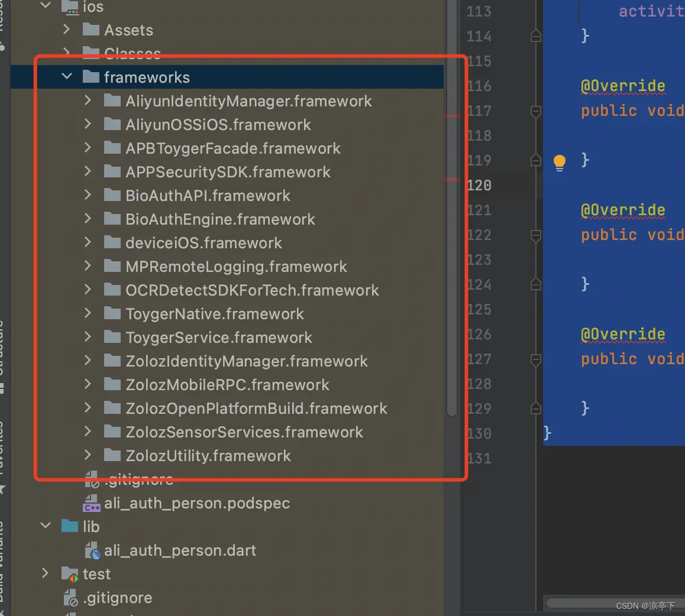685x616 pixels.
Task: Expand ZolozSensorServices.framework folder arrow
Action: point(88,432)
